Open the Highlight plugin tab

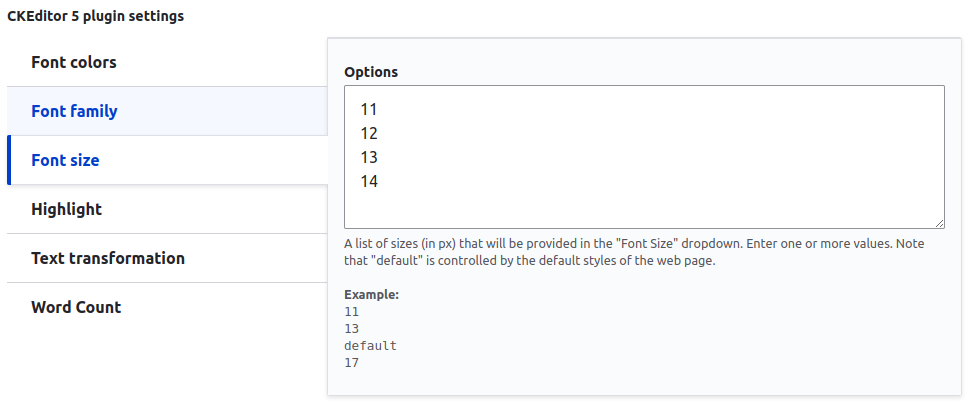(66, 209)
